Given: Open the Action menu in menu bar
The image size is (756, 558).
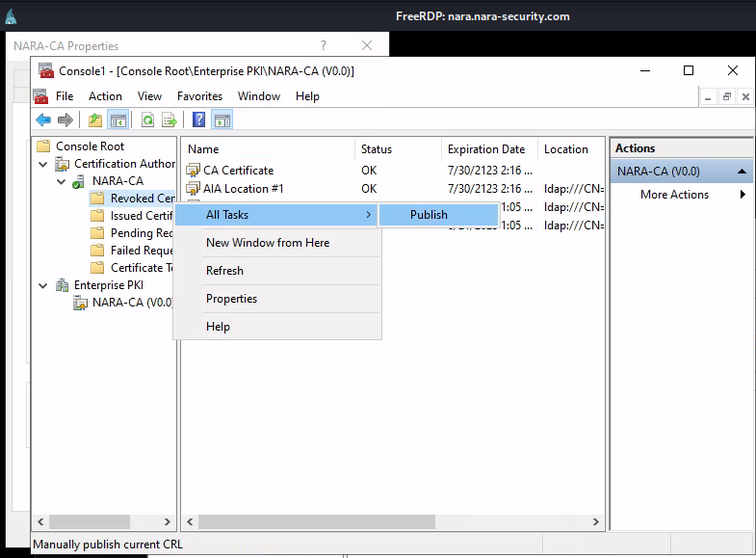Looking at the screenshot, I should pos(105,96).
